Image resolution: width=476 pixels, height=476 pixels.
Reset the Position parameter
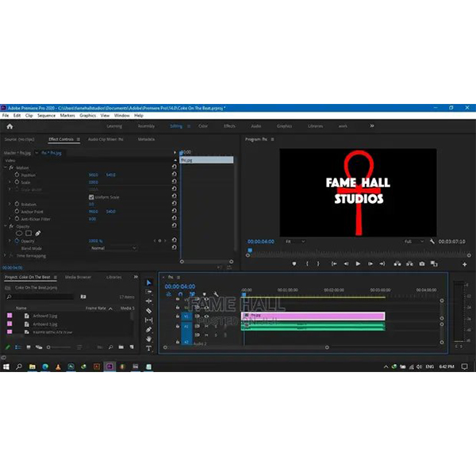174,175
